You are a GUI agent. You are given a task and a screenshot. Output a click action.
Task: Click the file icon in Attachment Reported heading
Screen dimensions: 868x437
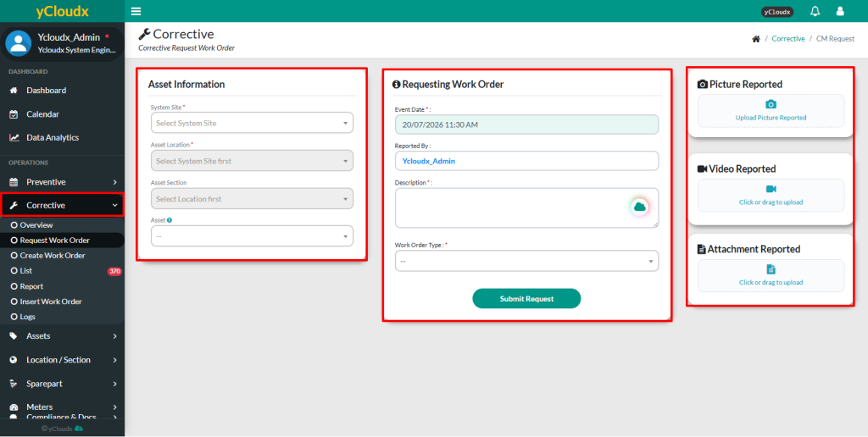tap(701, 250)
